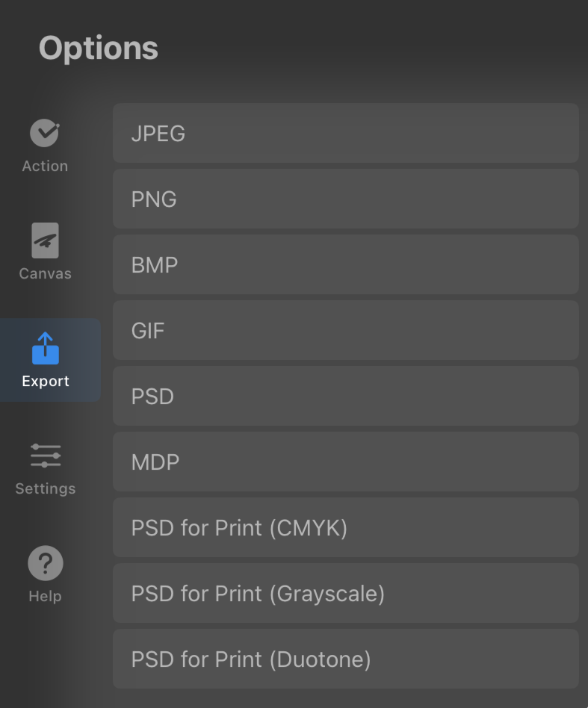588x708 pixels.
Task: Click the Options panel title
Action: [99, 49]
